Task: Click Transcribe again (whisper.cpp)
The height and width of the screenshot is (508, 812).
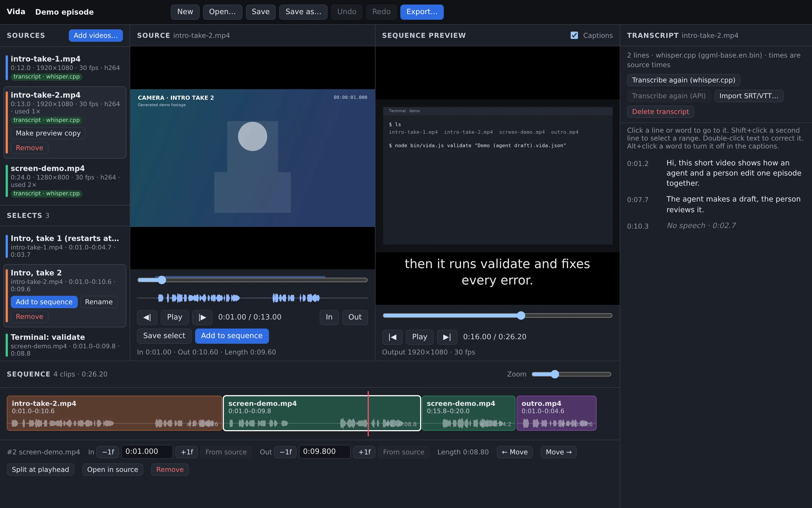Action: coord(683,80)
